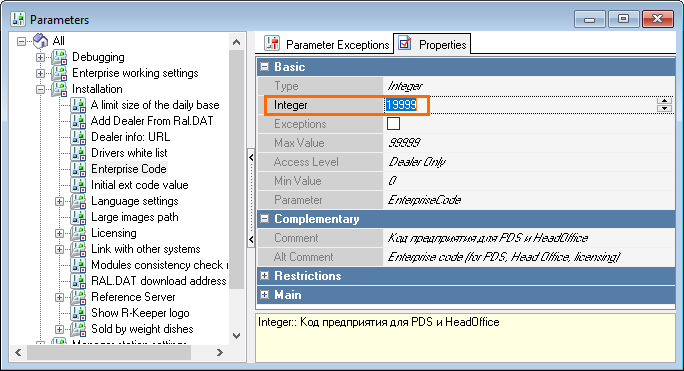
Task: Click the Language settings folder icon
Action: [x=79, y=201]
